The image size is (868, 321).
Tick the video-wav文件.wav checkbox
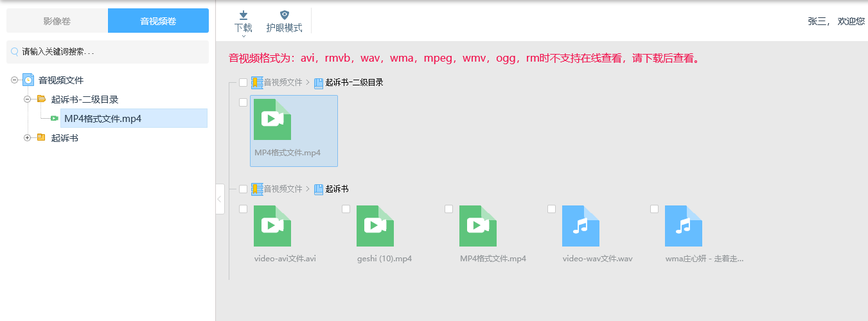tap(551, 209)
